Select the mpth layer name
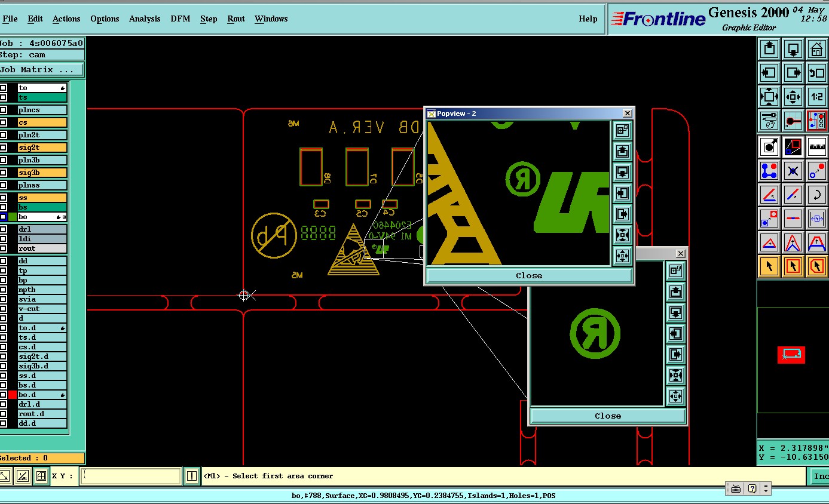This screenshot has height=504, width=829. 42,290
